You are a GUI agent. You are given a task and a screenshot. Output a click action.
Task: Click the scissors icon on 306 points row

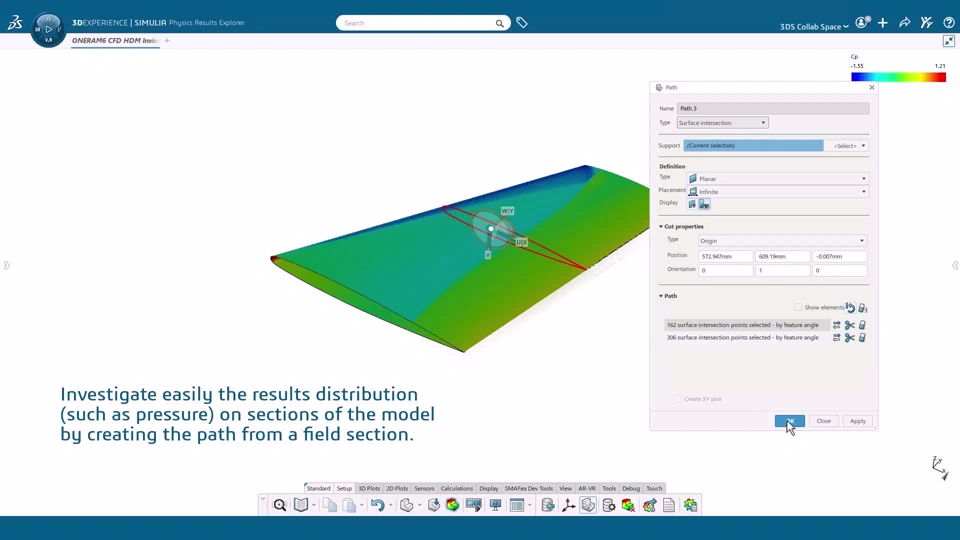(x=850, y=338)
